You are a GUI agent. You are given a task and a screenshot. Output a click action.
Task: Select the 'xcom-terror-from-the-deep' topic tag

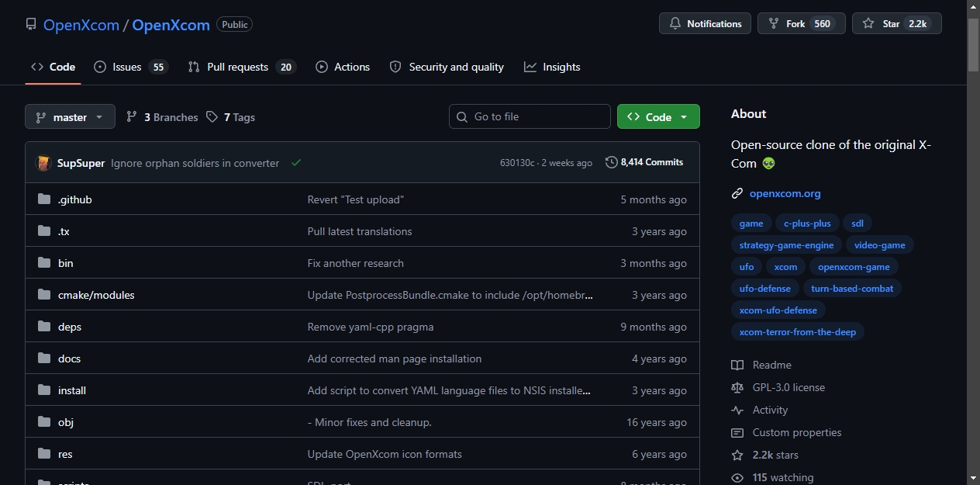point(798,332)
